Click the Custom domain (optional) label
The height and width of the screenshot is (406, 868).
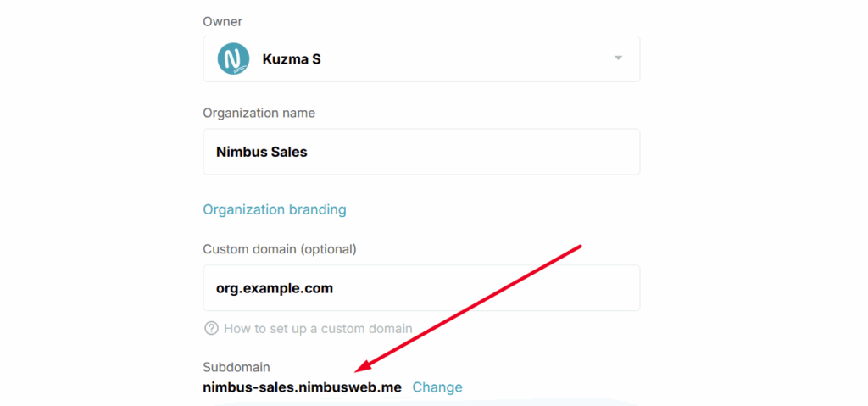(280, 249)
